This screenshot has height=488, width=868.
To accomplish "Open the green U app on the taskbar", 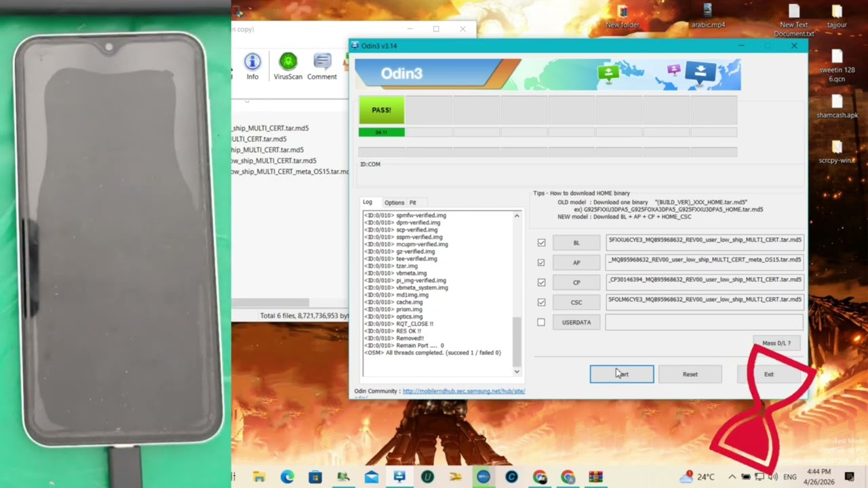I will pos(427,477).
